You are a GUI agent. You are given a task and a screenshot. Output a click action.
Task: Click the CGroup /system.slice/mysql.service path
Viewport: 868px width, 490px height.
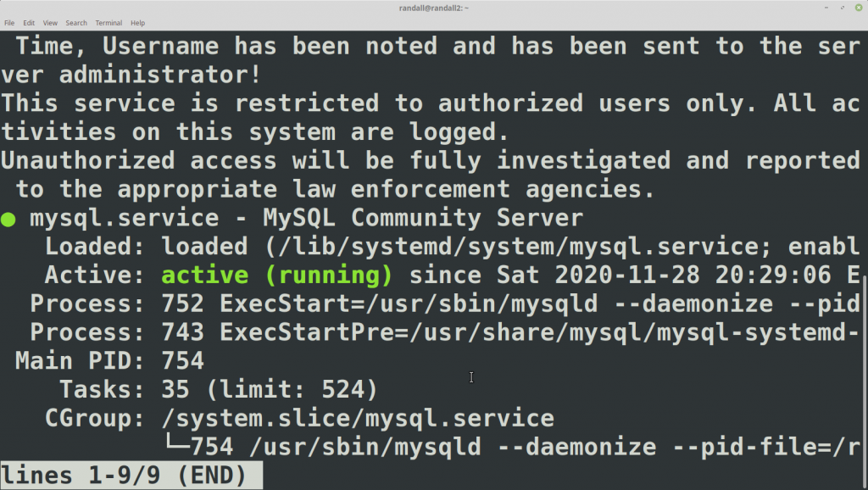click(358, 418)
